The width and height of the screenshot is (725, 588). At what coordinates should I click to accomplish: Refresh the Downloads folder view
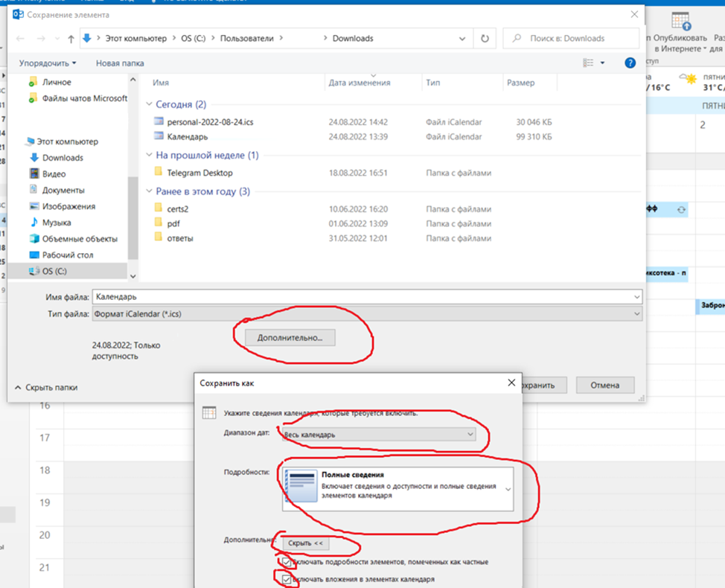(x=485, y=39)
